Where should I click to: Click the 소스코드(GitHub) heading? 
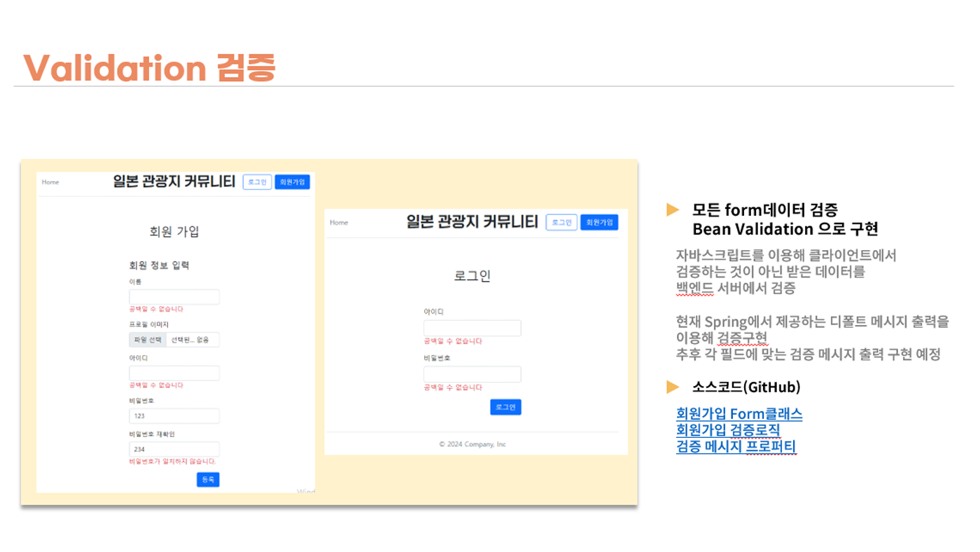coord(746,387)
